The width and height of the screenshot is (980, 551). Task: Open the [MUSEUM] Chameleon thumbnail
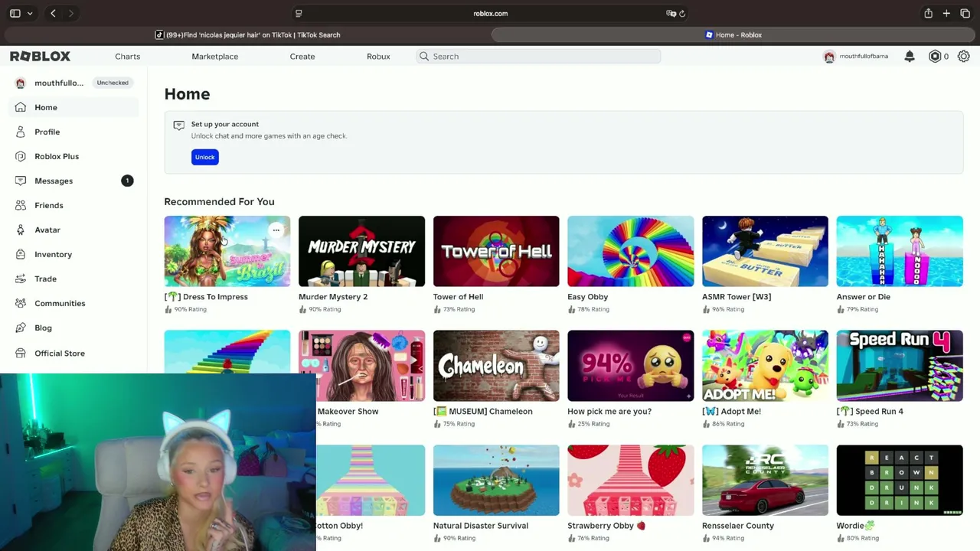pyautogui.click(x=496, y=366)
